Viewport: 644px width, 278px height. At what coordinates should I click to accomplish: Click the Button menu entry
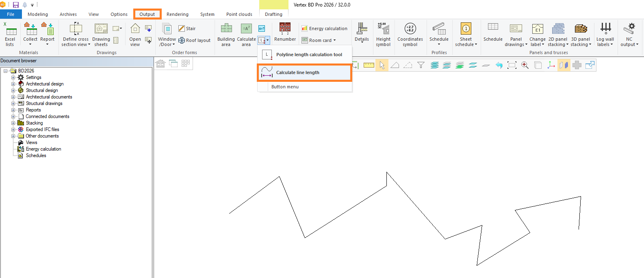[x=285, y=87]
